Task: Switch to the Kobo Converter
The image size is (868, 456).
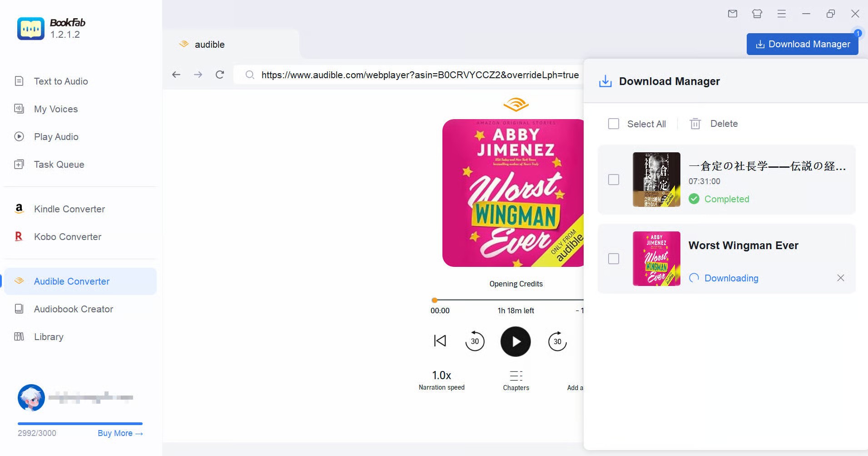Action: point(67,236)
